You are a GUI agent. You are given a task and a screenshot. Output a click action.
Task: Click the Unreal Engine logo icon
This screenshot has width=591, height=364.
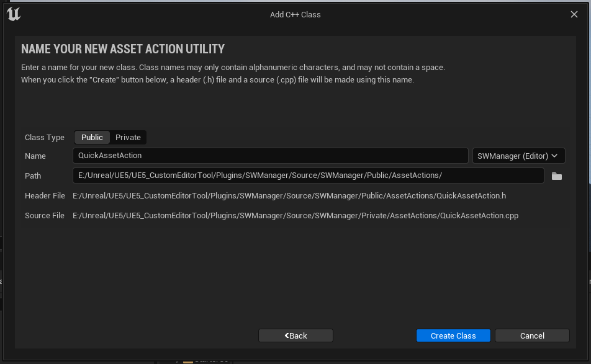[x=14, y=14]
